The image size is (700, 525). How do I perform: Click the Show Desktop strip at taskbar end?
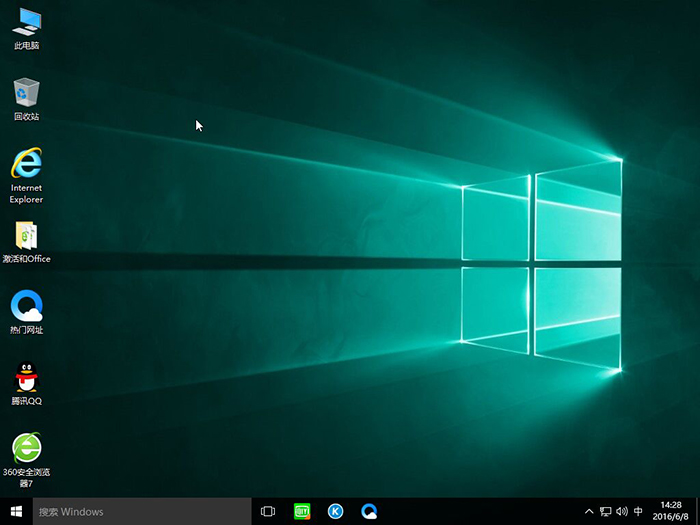click(x=697, y=511)
